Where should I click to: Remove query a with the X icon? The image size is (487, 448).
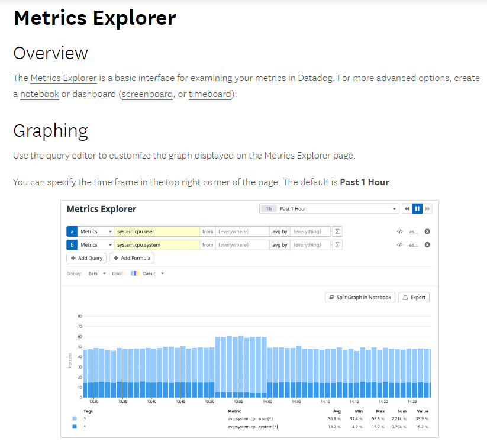(x=427, y=231)
